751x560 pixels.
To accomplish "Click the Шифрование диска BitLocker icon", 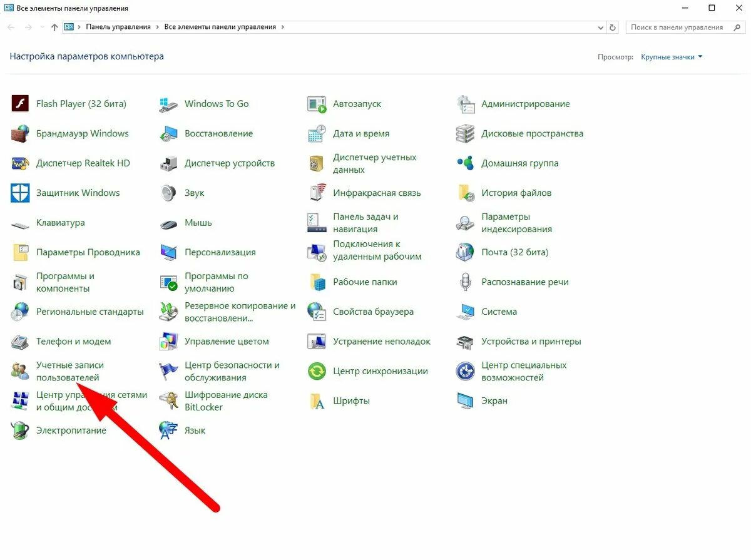I will point(168,401).
